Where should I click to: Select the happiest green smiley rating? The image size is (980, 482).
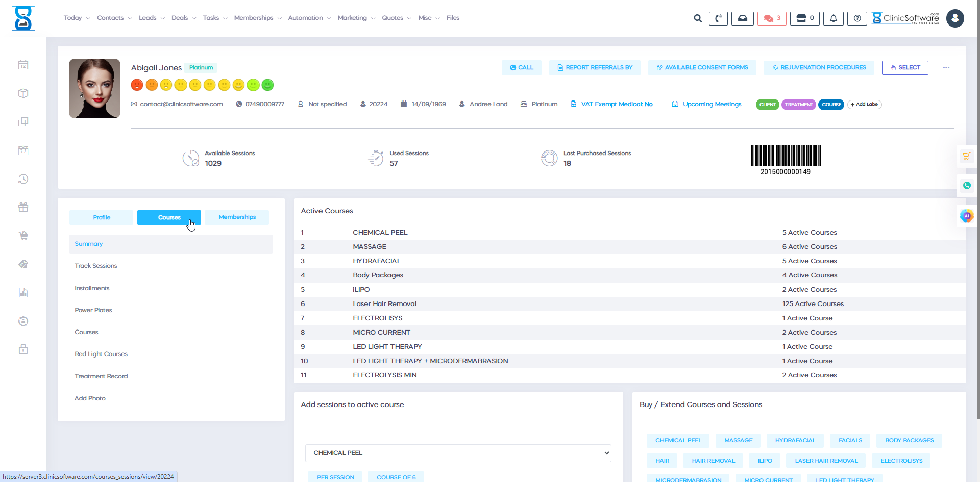point(267,85)
